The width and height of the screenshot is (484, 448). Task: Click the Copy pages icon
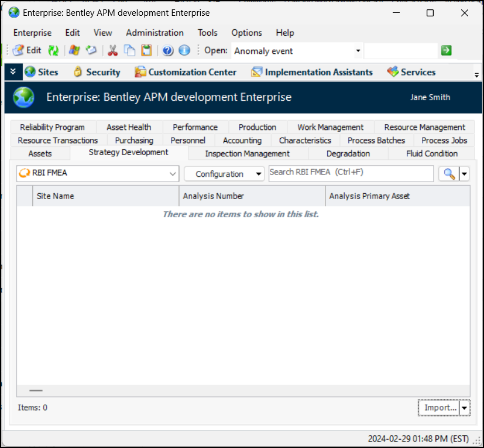tap(130, 50)
